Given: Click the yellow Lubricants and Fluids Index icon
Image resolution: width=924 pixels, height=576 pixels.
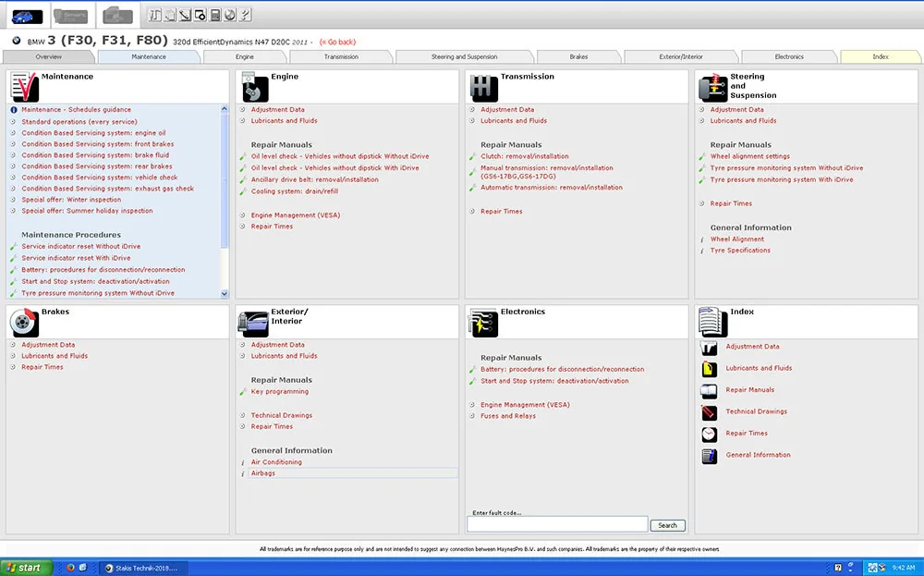Looking at the screenshot, I should (x=710, y=369).
